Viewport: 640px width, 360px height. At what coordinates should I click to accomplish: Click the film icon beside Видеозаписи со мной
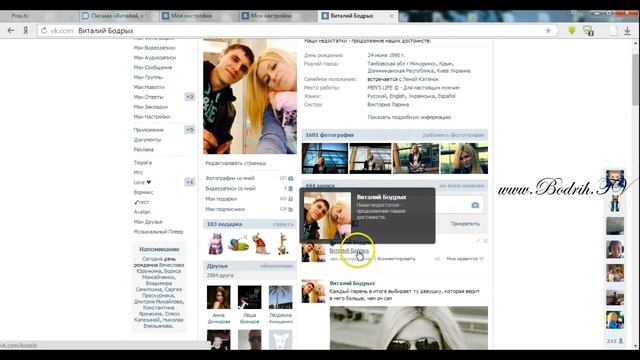(x=291, y=189)
